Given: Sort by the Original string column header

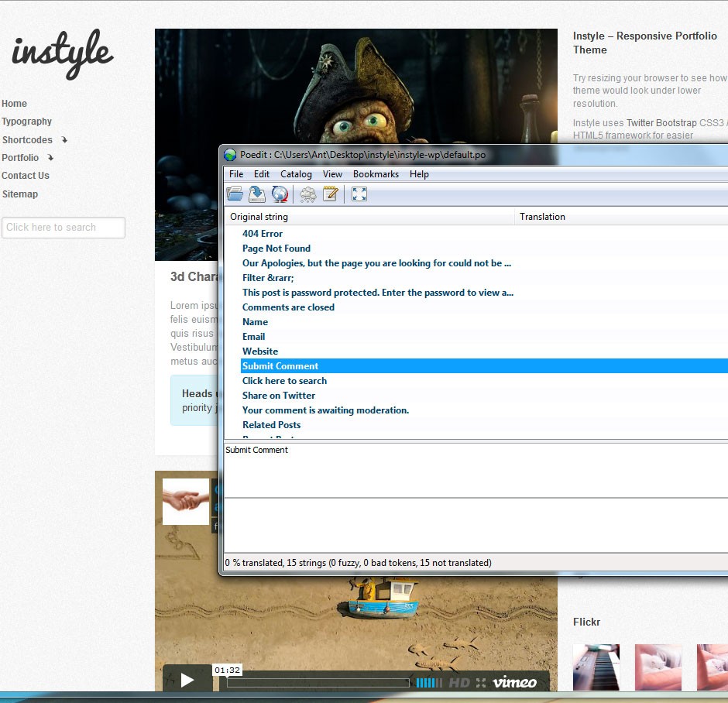Looking at the screenshot, I should 370,217.
